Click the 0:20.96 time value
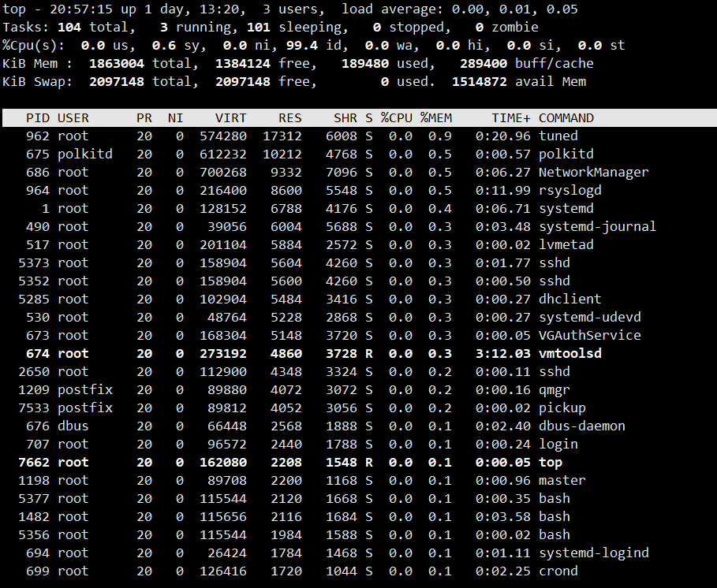 pos(503,136)
